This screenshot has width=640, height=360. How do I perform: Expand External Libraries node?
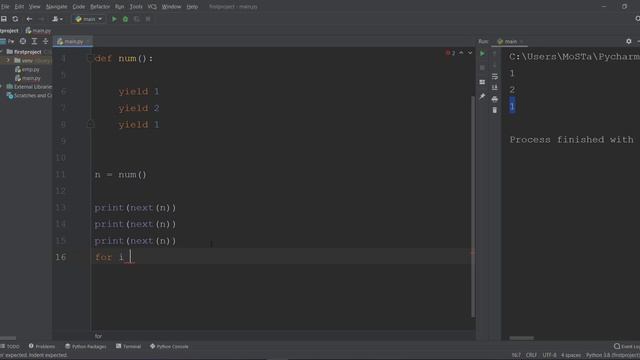click(2, 87)
